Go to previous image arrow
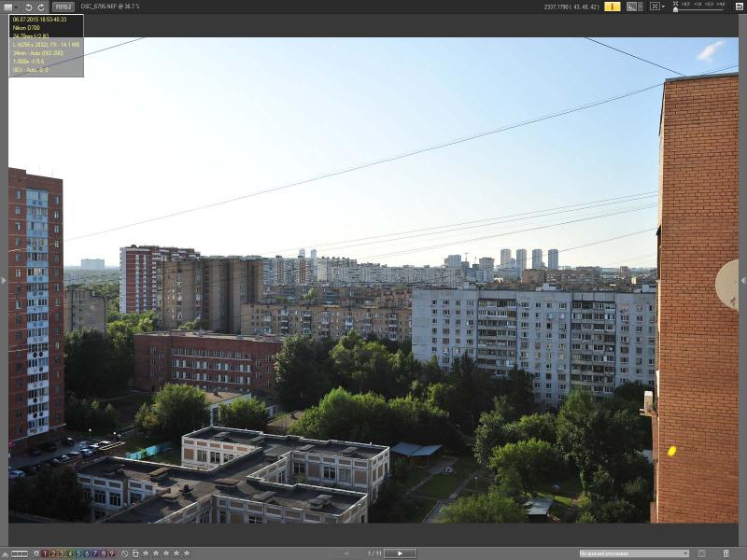 pos(346,553)
